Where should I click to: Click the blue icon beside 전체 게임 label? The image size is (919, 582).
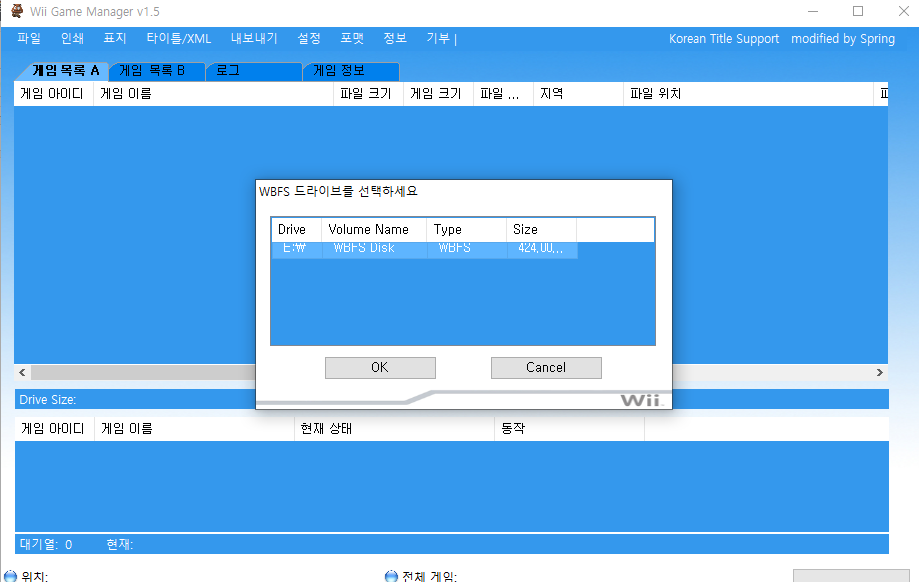[x=391, y=577]
